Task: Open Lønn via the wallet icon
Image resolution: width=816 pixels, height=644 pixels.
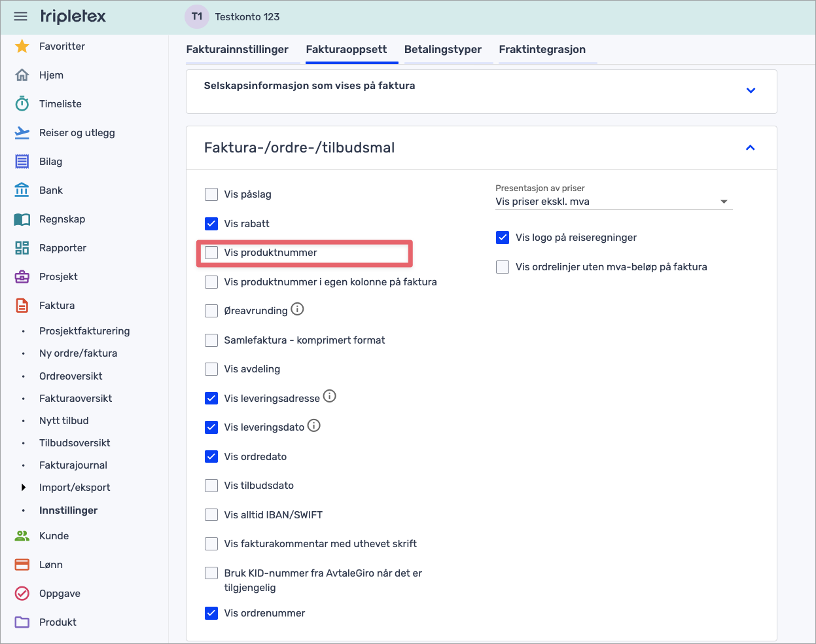Action: tap(22, 564)
